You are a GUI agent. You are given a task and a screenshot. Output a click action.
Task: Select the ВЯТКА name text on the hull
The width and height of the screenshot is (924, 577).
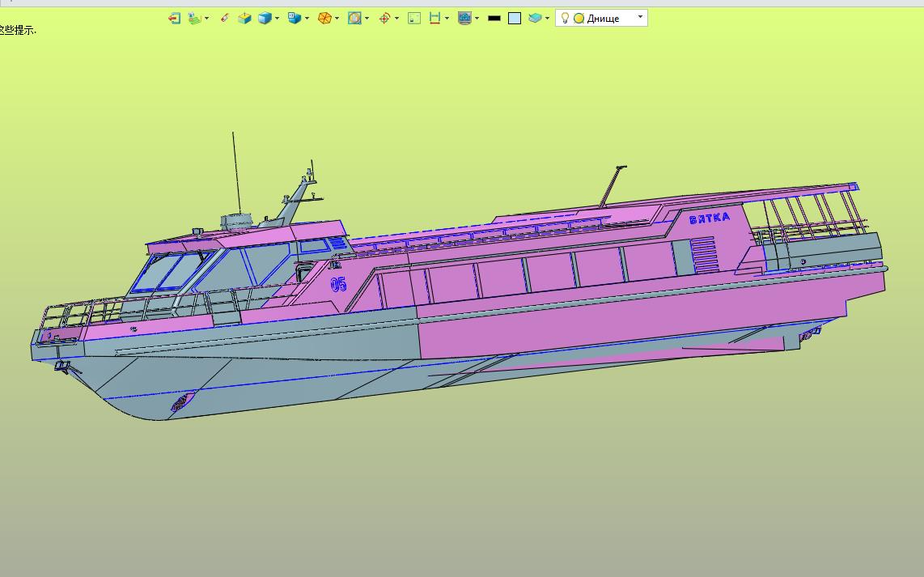click(710, 218)
